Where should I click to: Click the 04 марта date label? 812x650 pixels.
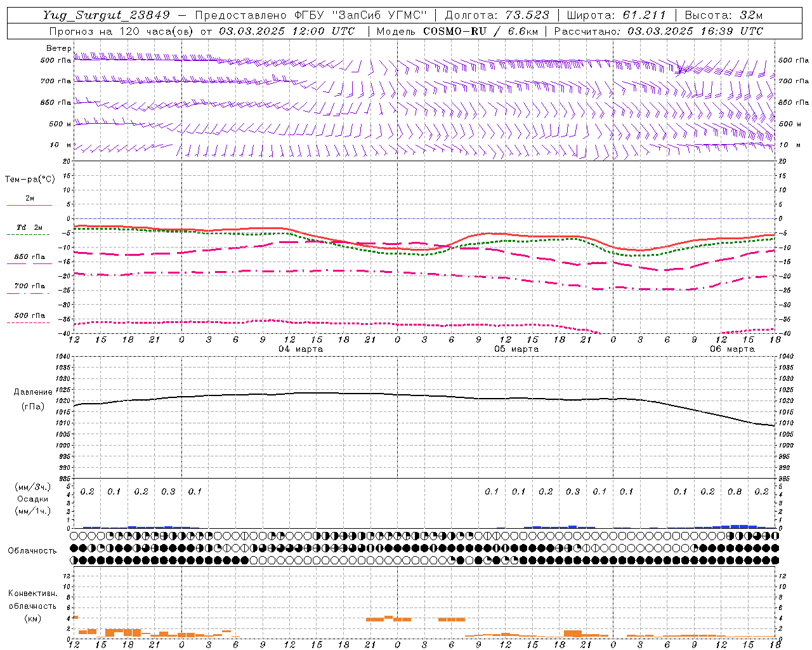pos(301,349)
